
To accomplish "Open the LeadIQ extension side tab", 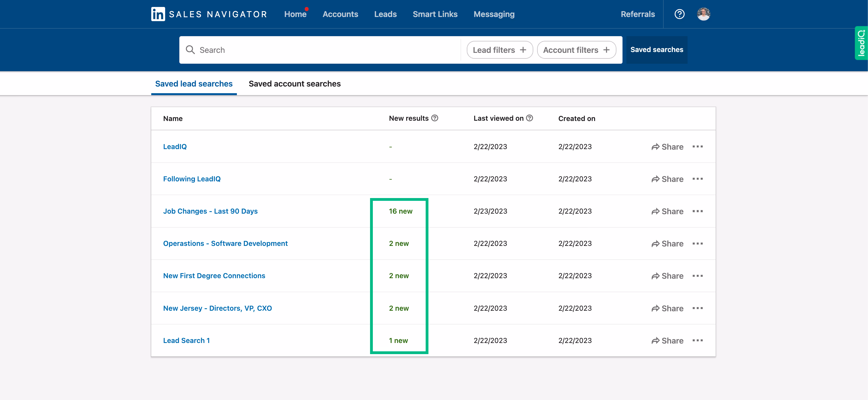I will pyautogui.click(x=861, y=43).
